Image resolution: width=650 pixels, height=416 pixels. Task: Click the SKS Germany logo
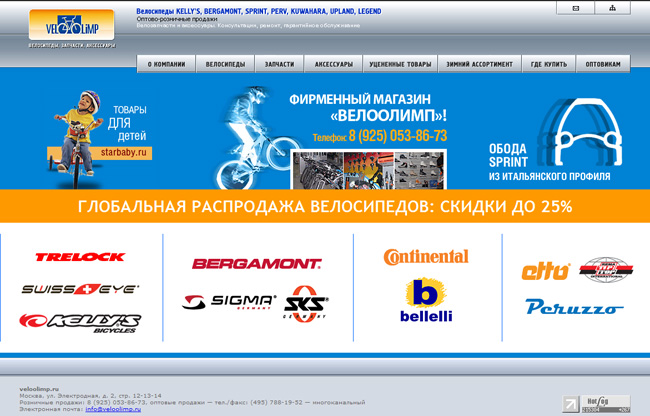[306, 304]
